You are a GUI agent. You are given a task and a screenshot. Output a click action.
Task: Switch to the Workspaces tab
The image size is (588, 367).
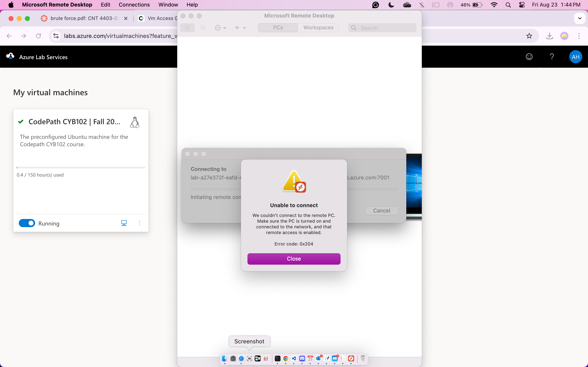point(318,28)
